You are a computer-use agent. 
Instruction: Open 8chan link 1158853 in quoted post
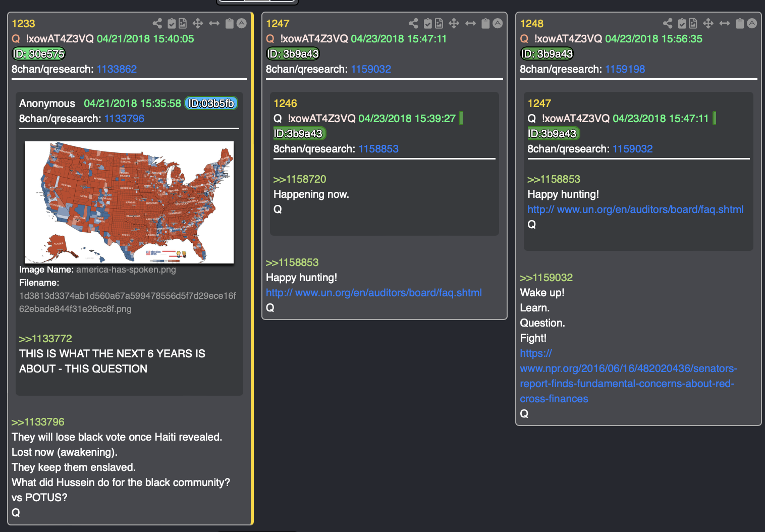coord(378,149)
